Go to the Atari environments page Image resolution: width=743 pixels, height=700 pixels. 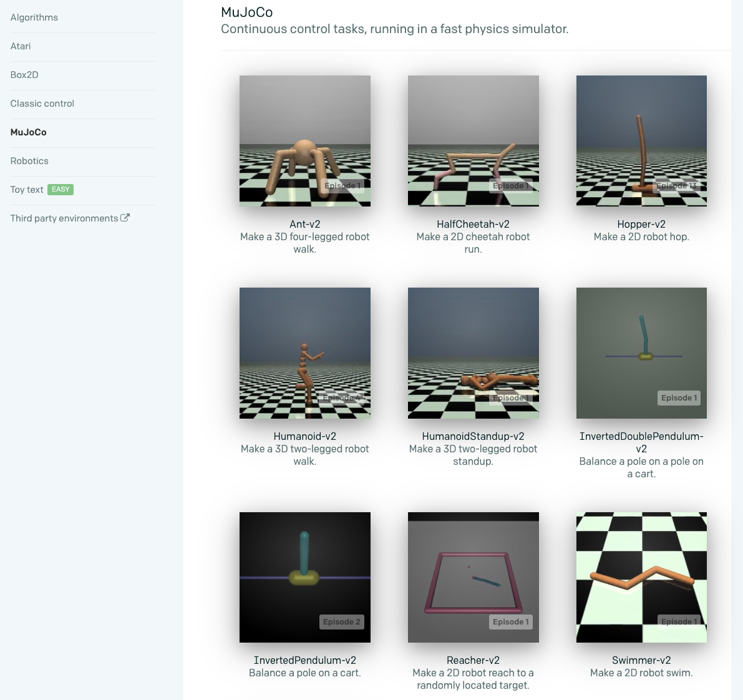coord(21,46)
